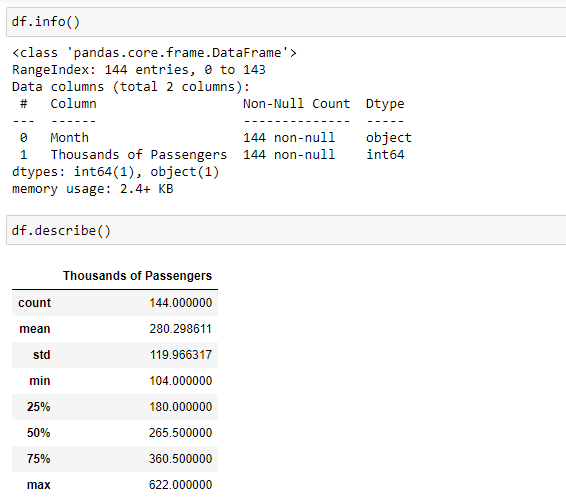Click the pandas DataFrame class line

point(154,53)
